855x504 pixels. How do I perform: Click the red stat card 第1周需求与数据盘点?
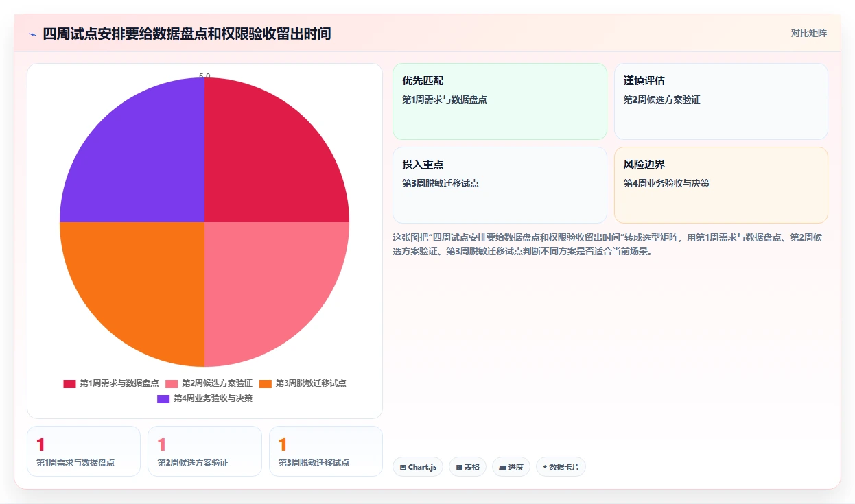pos(84,451)
